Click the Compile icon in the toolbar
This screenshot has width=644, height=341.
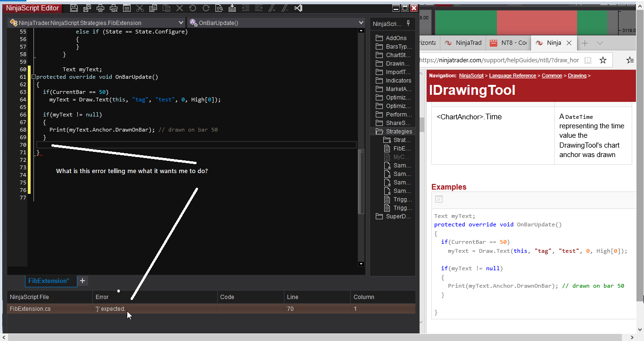[x=232, y=8]
